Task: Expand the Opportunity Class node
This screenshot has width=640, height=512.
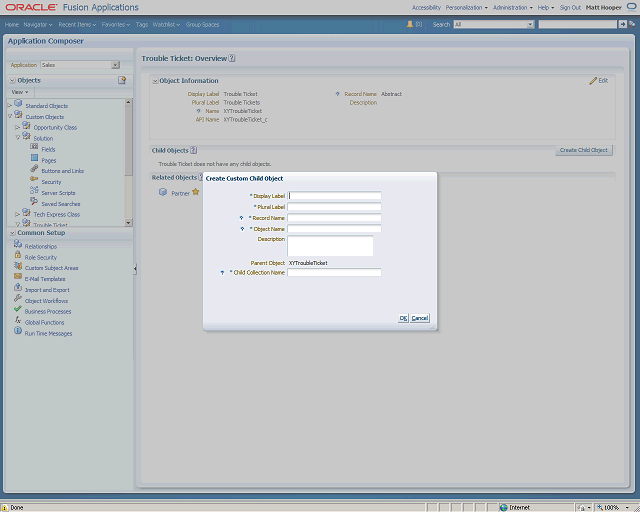Action: pyautogui.click(x=18, y=127)
